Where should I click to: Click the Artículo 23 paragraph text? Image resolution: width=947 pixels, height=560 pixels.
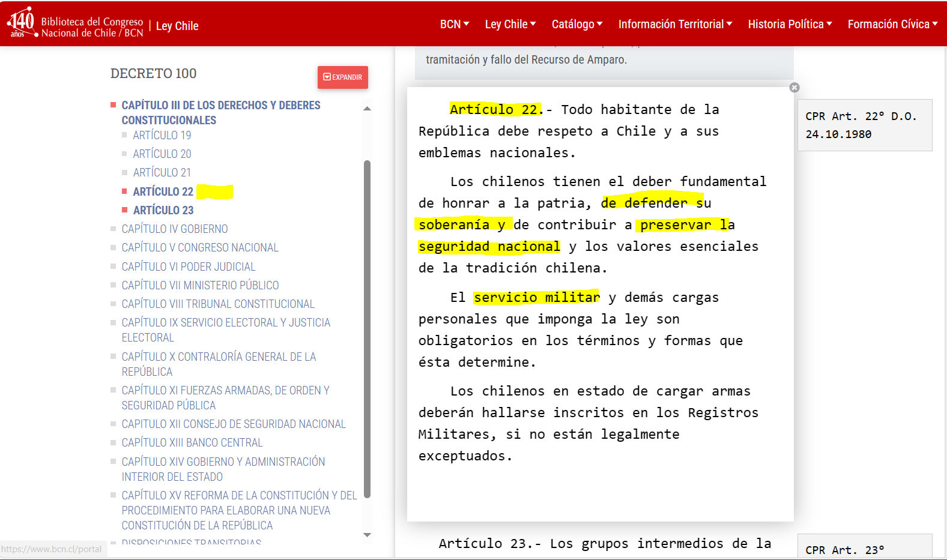click(605, 543)
